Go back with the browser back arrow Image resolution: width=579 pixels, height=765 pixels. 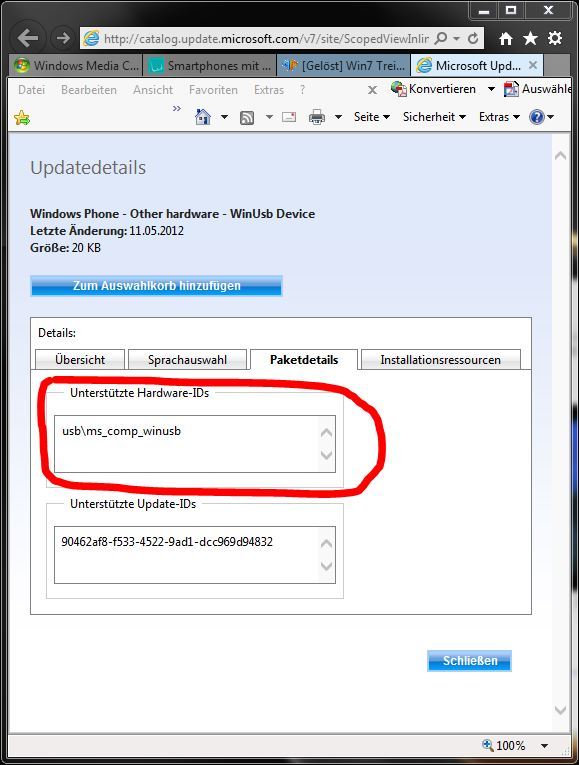pos(27,38)
